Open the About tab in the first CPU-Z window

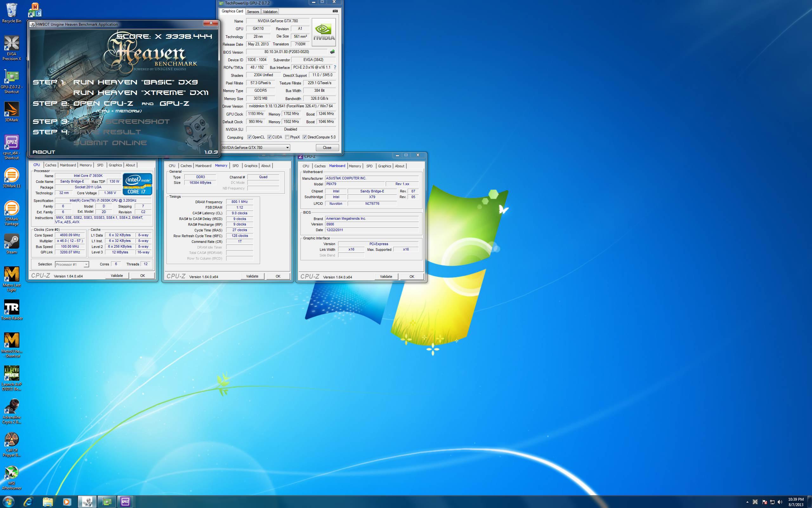130,165
